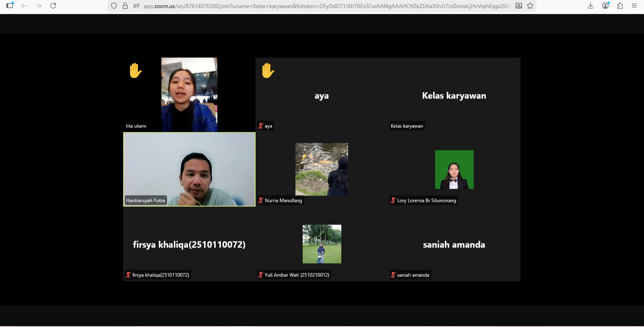Click Yuli Ambar Wati's profile picture
Viewport: 644px width, 327px height.
click(322, 244)
